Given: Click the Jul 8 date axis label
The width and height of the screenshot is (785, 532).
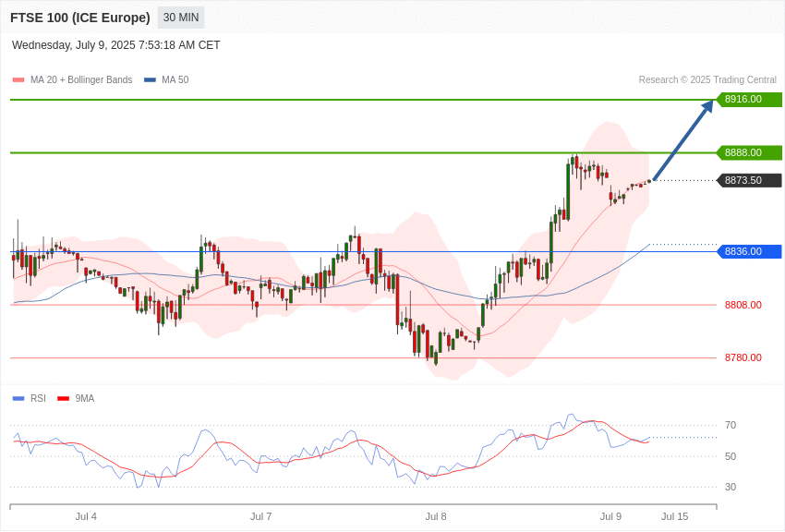Looking at the screenshot, I should (x=436, y=516).
